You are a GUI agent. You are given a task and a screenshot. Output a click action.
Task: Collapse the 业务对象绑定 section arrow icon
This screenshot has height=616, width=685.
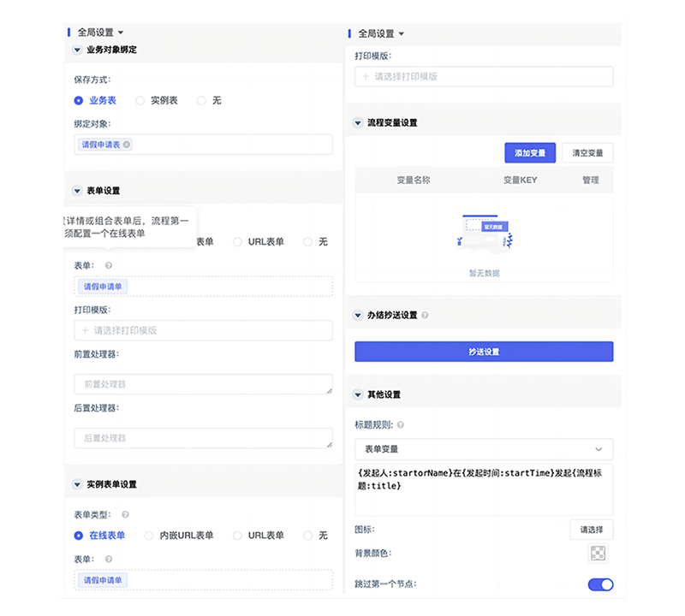(77, 50)
